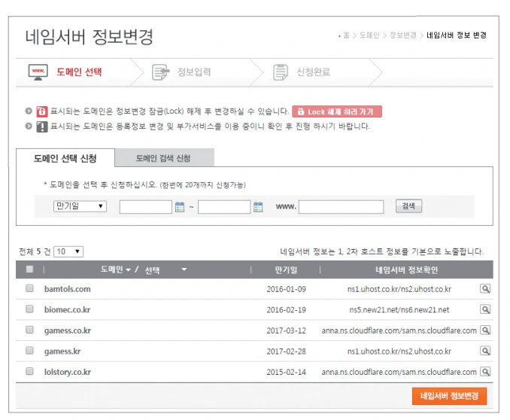Open the 만기일 search type dropdown
The height and width of the screenshot is (420, 510).
coord(80,206)
